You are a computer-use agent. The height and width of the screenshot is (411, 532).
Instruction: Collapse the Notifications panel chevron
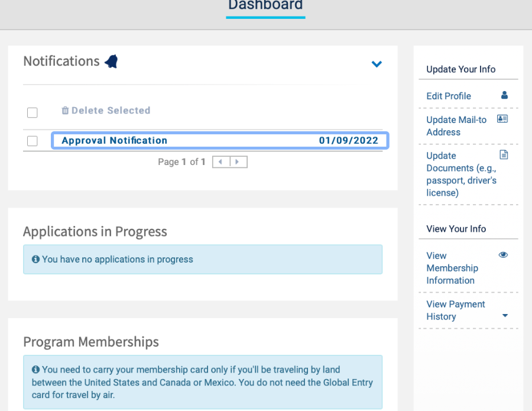coord(377,64)
